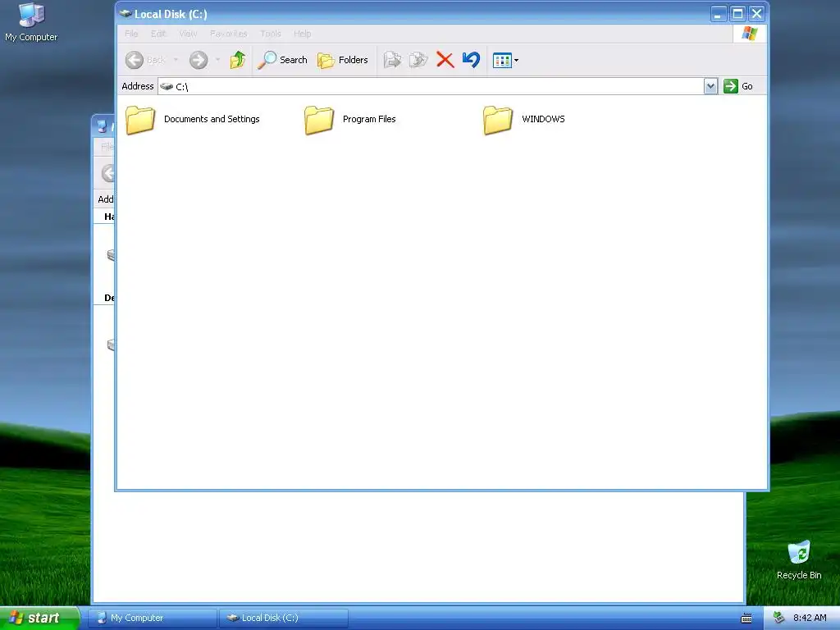Open the Views dropdown button
The height and width of the screenshot is (630, 840).
[505, 60]
